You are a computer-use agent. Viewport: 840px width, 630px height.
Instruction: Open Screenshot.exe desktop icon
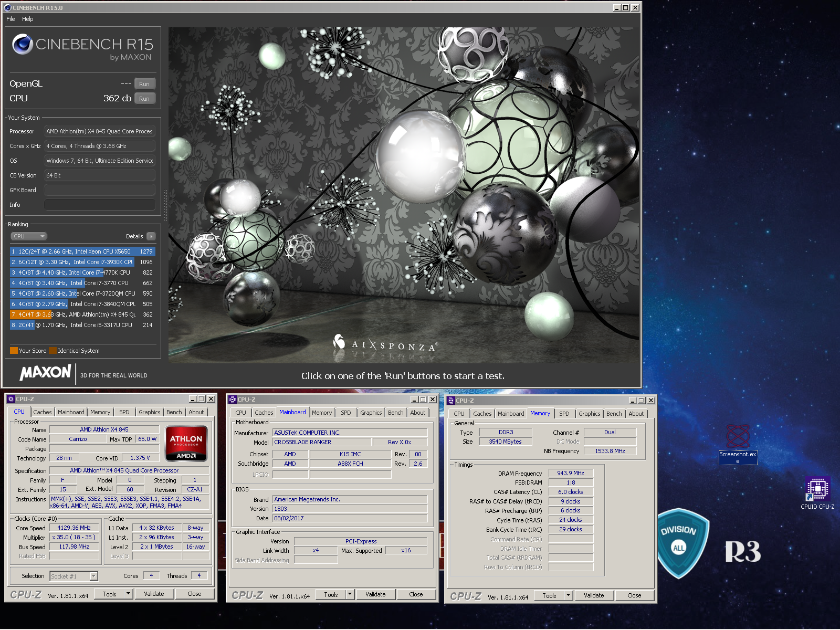[x=737, y=444]
